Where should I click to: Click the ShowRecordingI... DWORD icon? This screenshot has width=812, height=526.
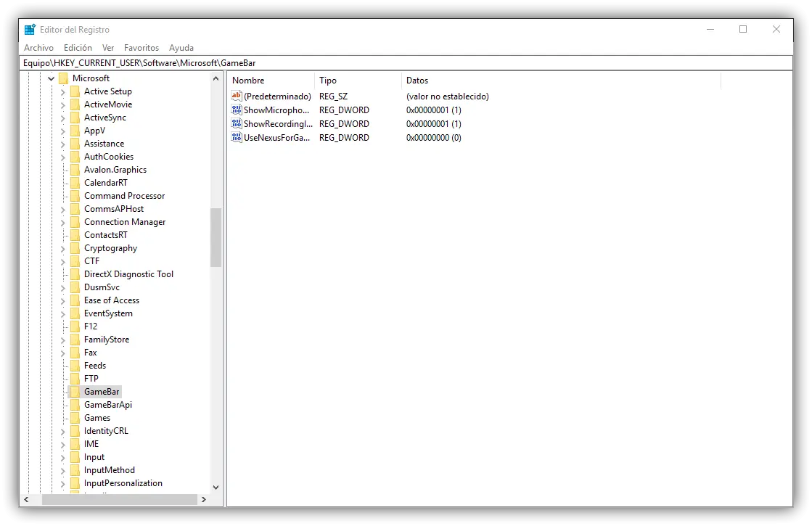click(x=237, y=123)
